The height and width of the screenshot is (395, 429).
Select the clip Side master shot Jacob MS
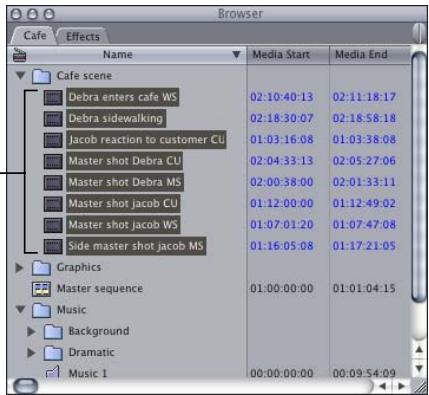coord(136,246)
